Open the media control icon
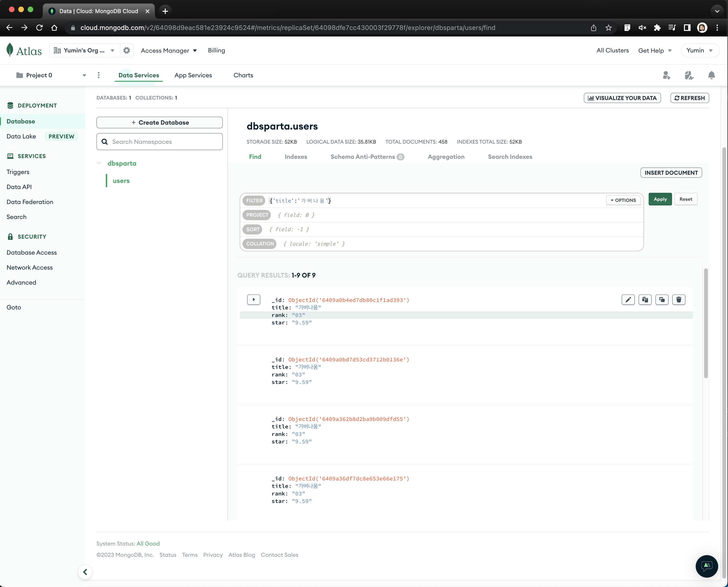The image size is (728, 587). pyautogui.click(x=672, y=28)
